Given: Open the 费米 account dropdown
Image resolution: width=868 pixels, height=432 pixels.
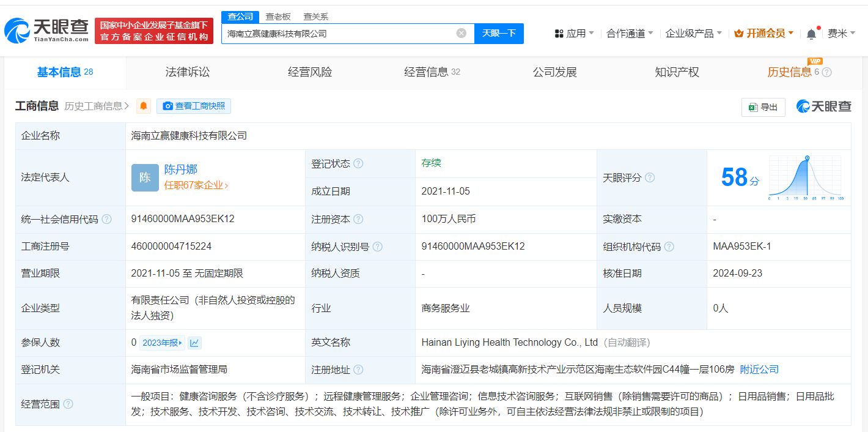Looking at the screenshot, I should pyautogui.click(x=842, y=33).
